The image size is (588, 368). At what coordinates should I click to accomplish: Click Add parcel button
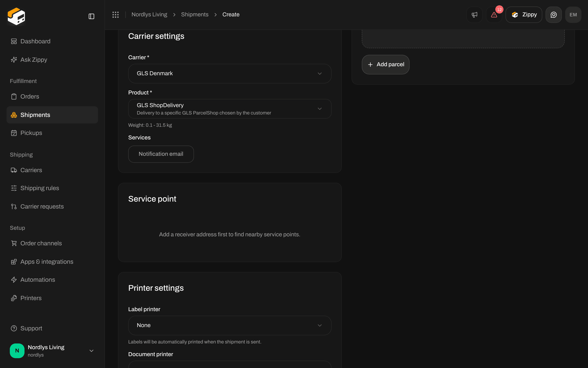[x=385, y=64]
